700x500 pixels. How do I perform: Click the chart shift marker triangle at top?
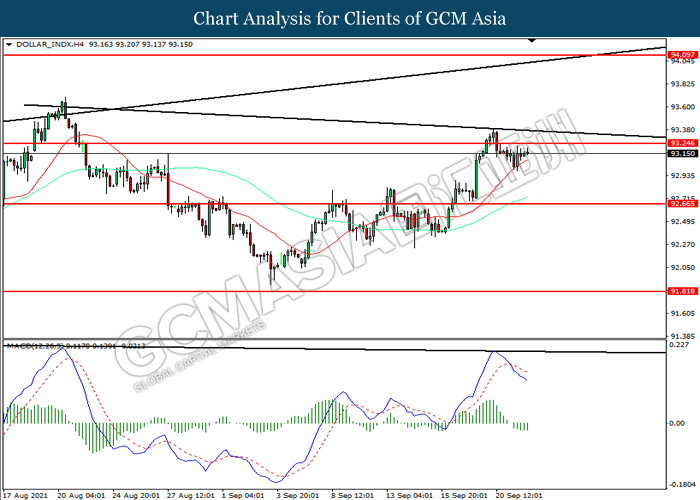coord(532,41)
